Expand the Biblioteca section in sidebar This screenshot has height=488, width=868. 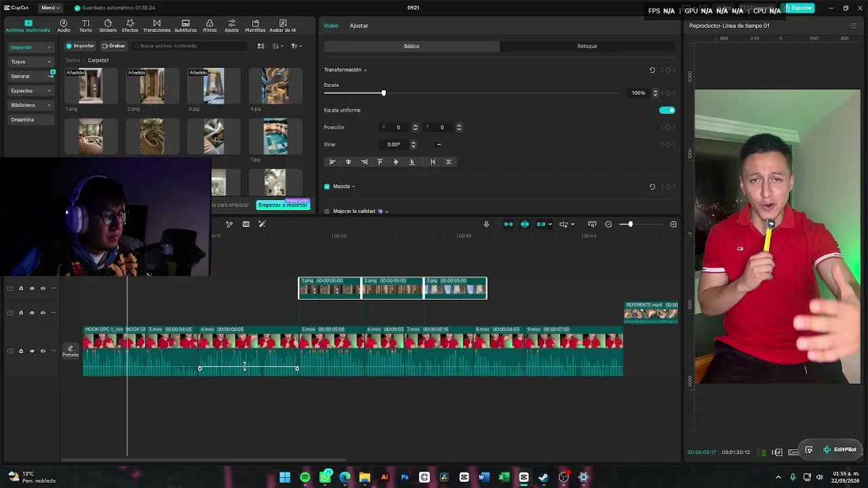tap(31, 105)
